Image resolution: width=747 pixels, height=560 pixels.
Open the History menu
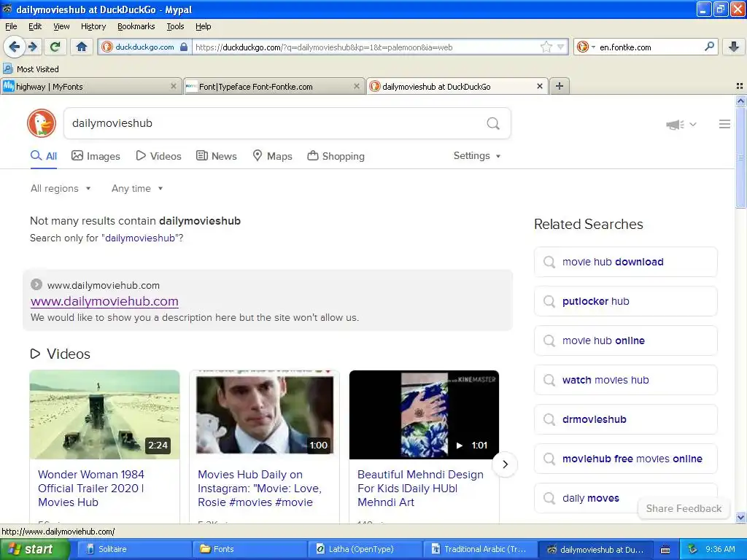[93, 26]
